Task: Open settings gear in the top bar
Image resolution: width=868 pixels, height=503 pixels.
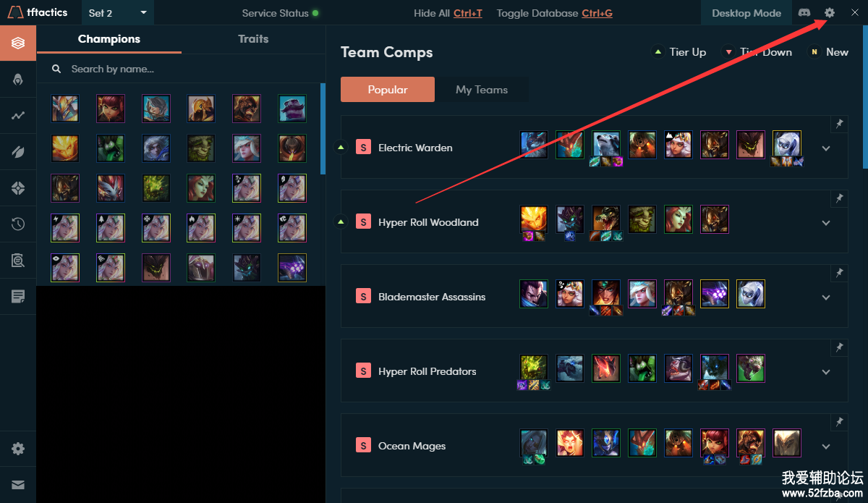Action: (830, 13)
